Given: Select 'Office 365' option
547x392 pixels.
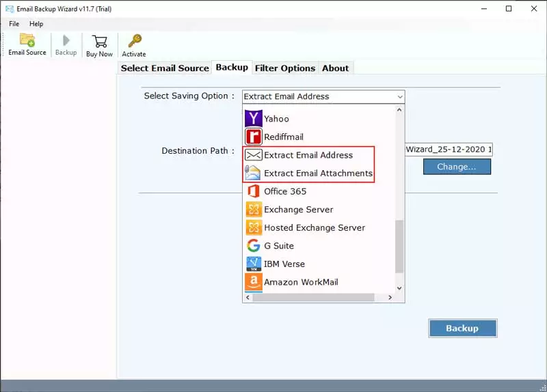Looking at the screenshot, I should [x=285, y=191].
